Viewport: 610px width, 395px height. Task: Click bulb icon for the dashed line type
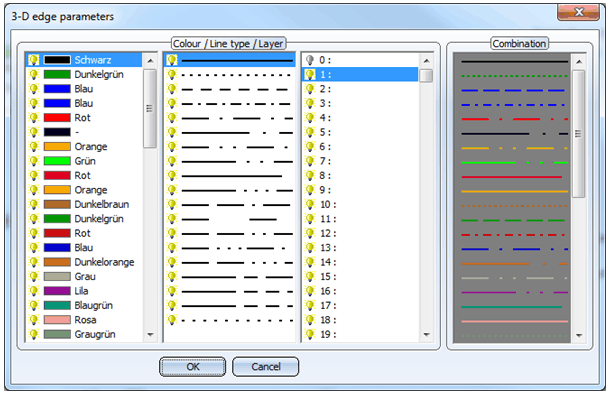[172, 89]
